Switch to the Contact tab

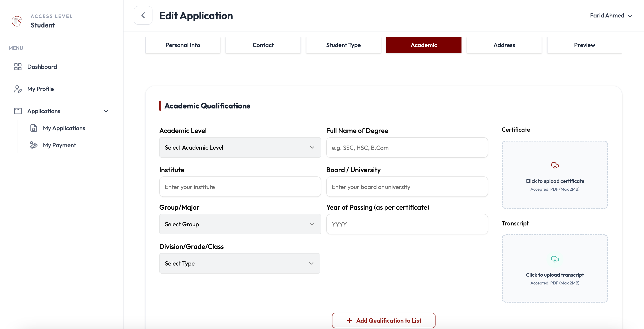tap(263, 45)
